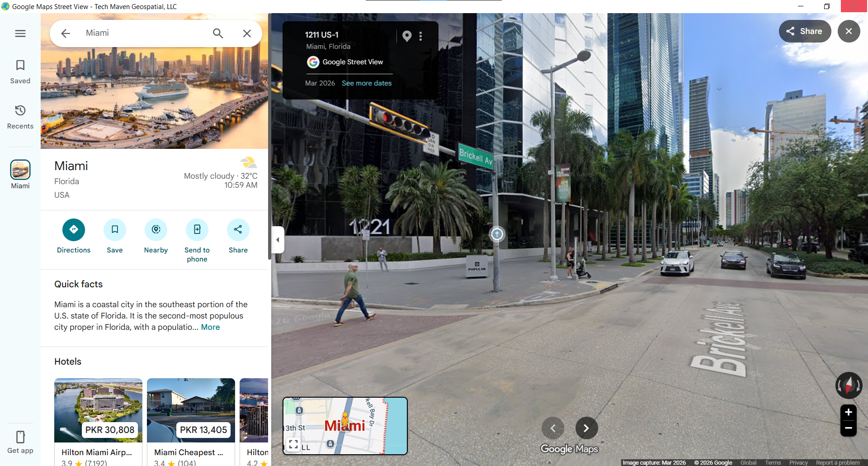The height and width of the screenshot is (466, 868).
Task: Click the location pin icon in address card
Action: pos(407,36)
